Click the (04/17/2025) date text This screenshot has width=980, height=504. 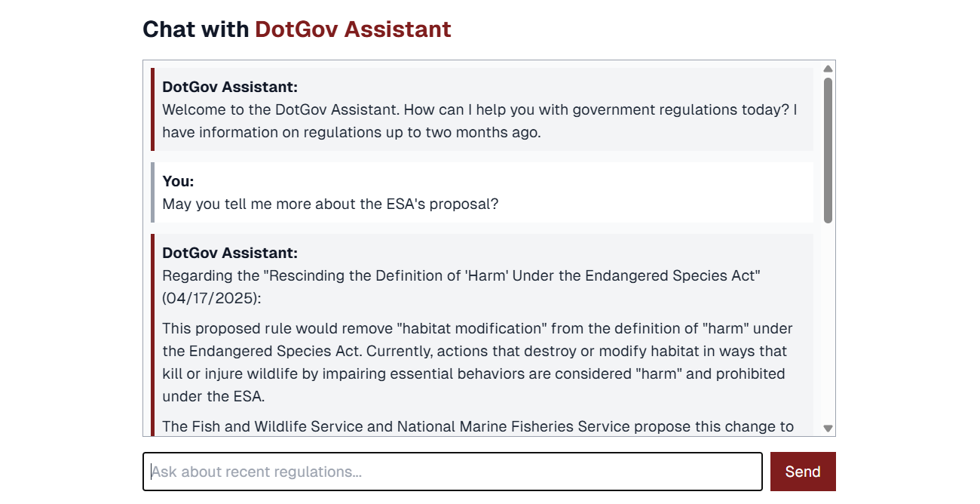click(x=211, y=298)
